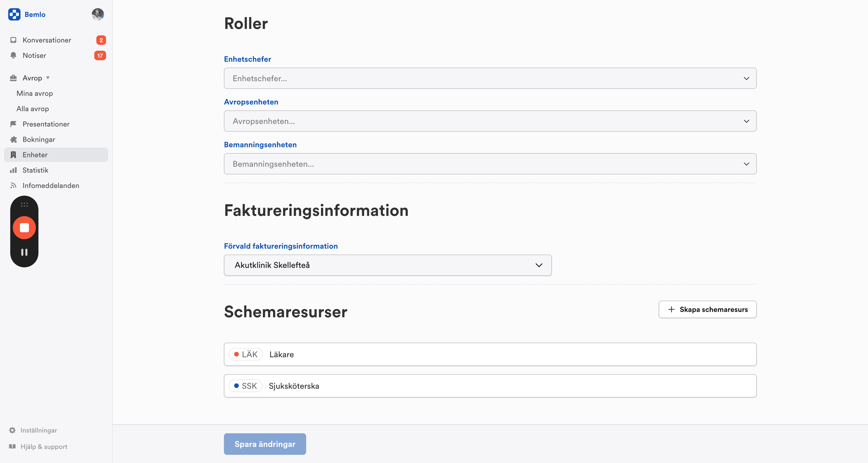This screenshot has width=868, height=463.
Task: Collapse the Avrop menu arrow
Action: coord(48,78)
